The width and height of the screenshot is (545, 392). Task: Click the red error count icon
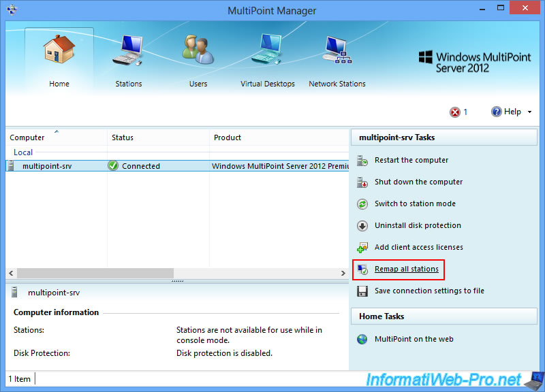click(x=454, y=112)
